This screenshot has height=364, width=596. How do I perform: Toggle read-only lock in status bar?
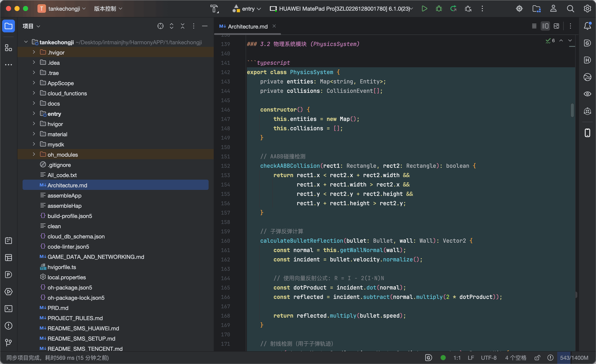[x=537, y=358]
